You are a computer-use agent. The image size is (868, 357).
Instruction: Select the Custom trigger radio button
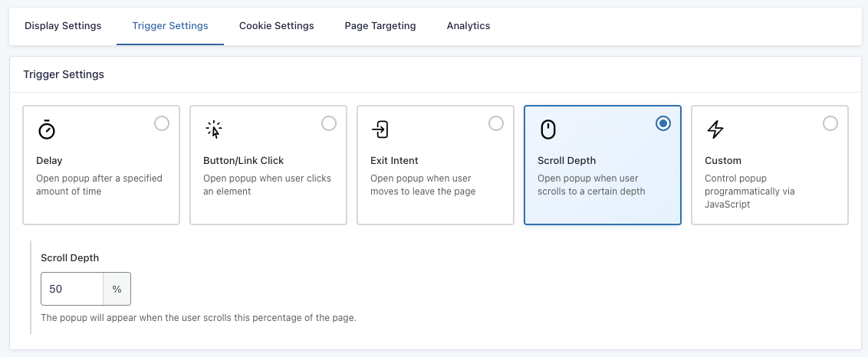[x=830, y=123]
